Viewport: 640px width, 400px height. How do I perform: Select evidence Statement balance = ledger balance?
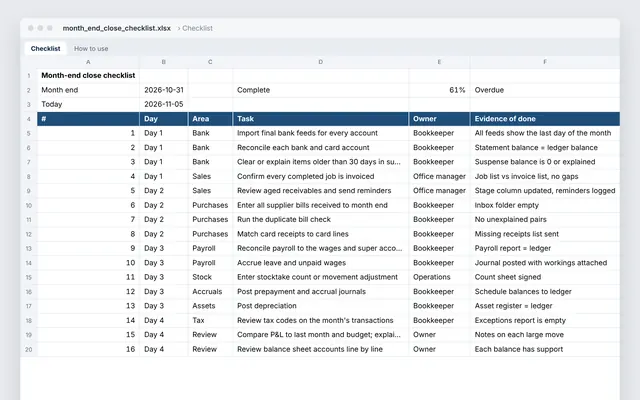tap(545, 148)
